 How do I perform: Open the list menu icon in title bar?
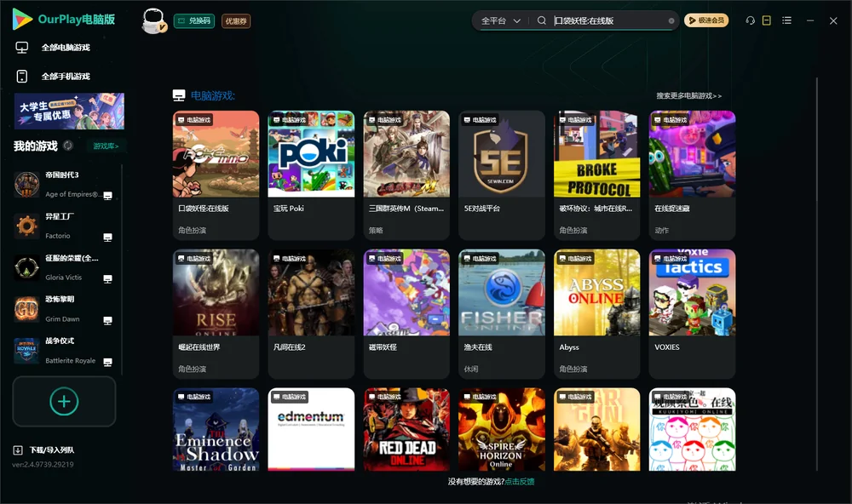click(786, 20)
